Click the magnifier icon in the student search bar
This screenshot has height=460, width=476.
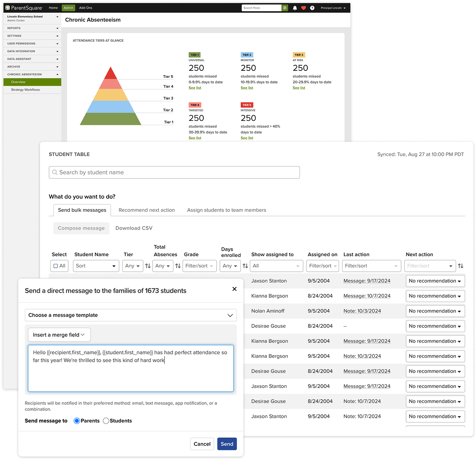(x=54, y=172)
